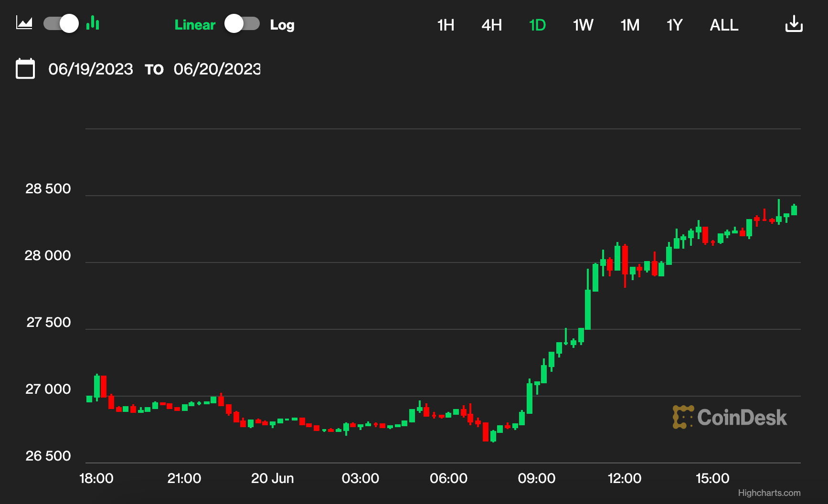Switch to the 1M timeframe
Screen dimensions: 828x504
tap(630, 25)
